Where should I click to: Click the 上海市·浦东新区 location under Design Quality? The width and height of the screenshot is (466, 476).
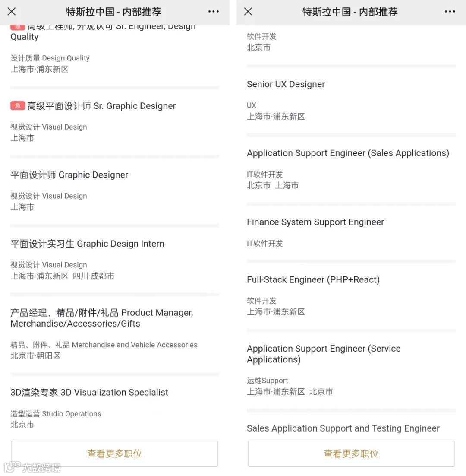pos(39,69)
